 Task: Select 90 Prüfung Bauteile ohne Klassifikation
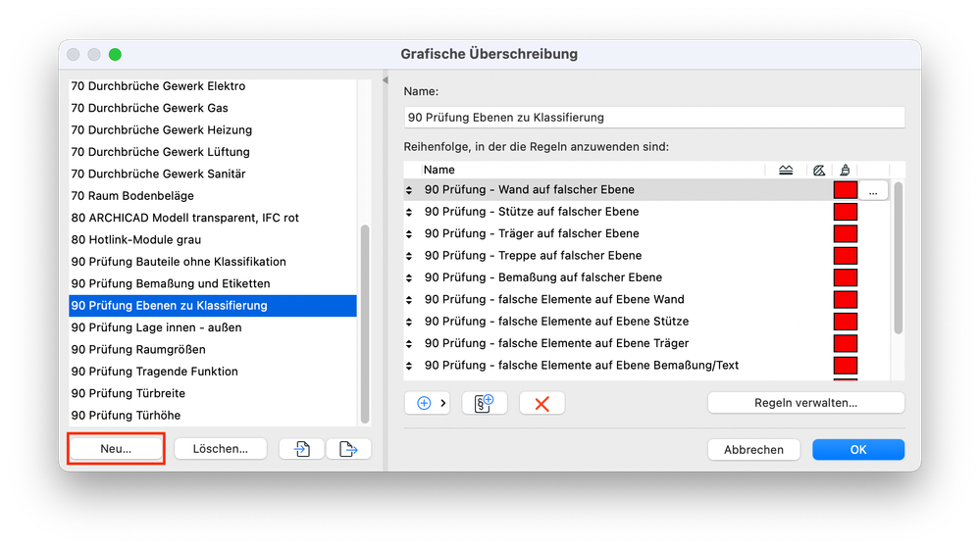click(213, 262)
